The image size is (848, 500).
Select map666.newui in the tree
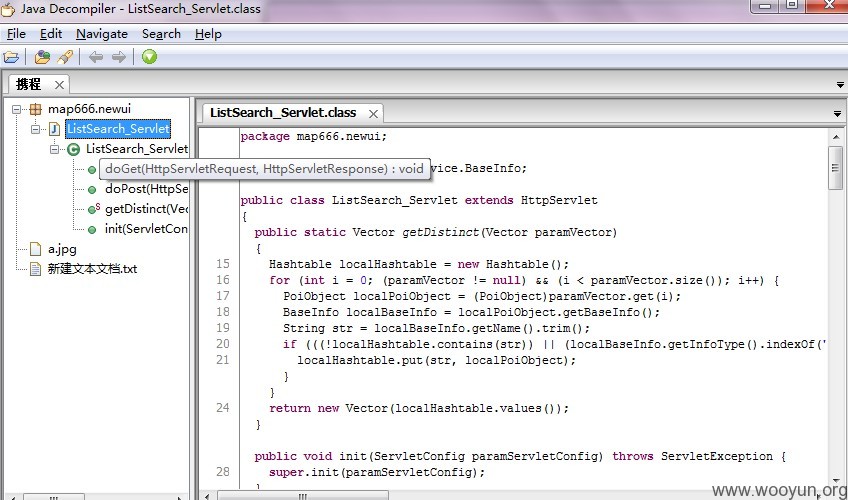pyautogui.click(x=89, y=109)
